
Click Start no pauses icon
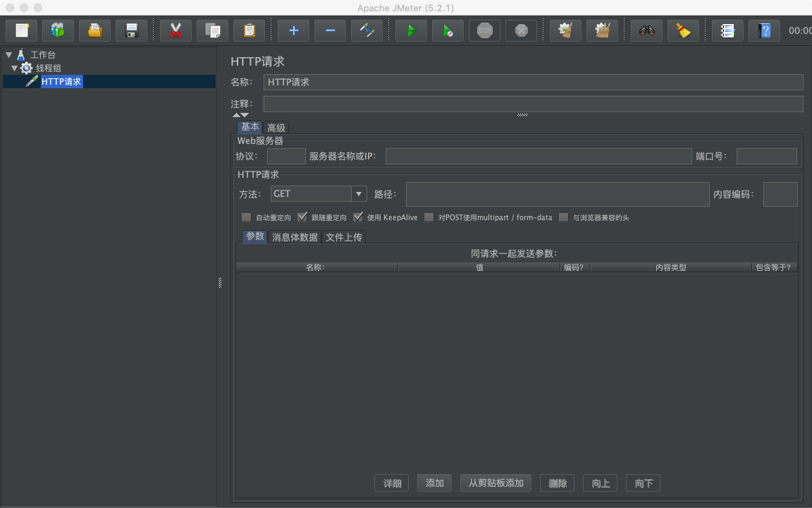click(x=448, y=30)
